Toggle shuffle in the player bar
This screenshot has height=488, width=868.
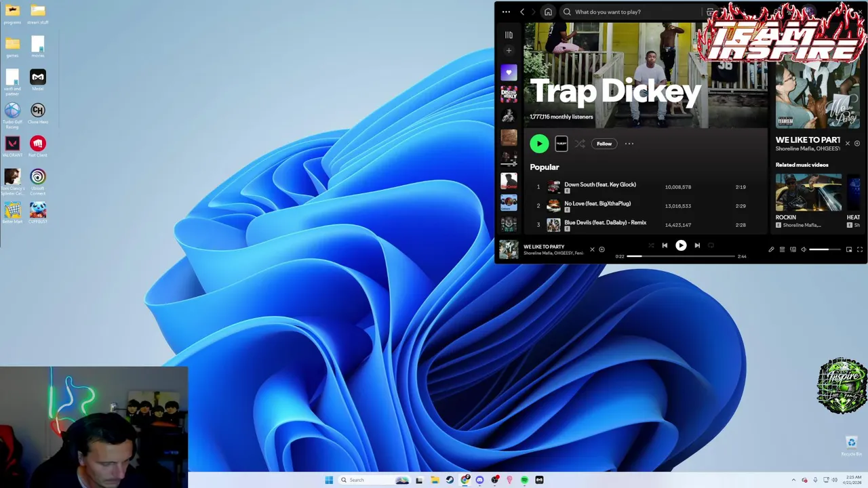pyautogui.click(x=651, y=245)
